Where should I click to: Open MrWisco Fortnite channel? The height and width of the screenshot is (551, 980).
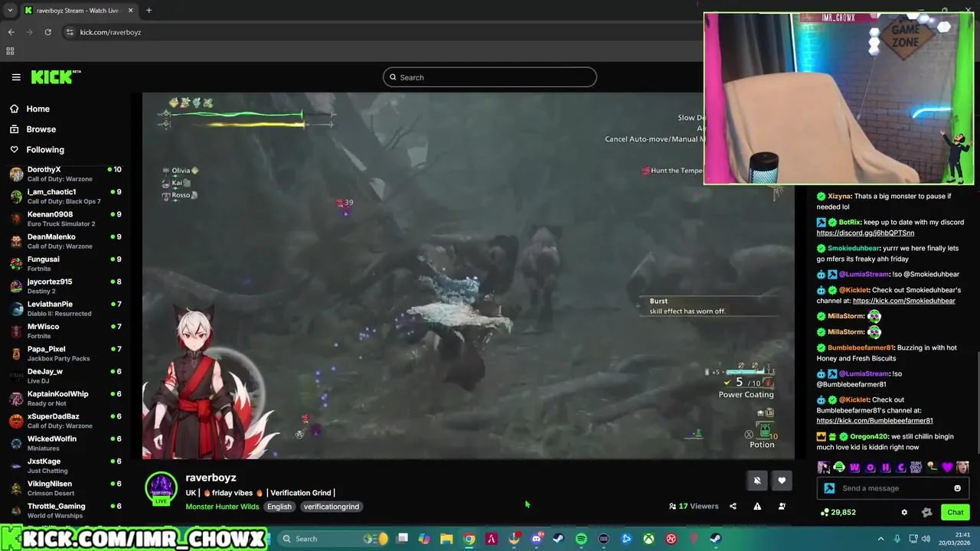65,331
